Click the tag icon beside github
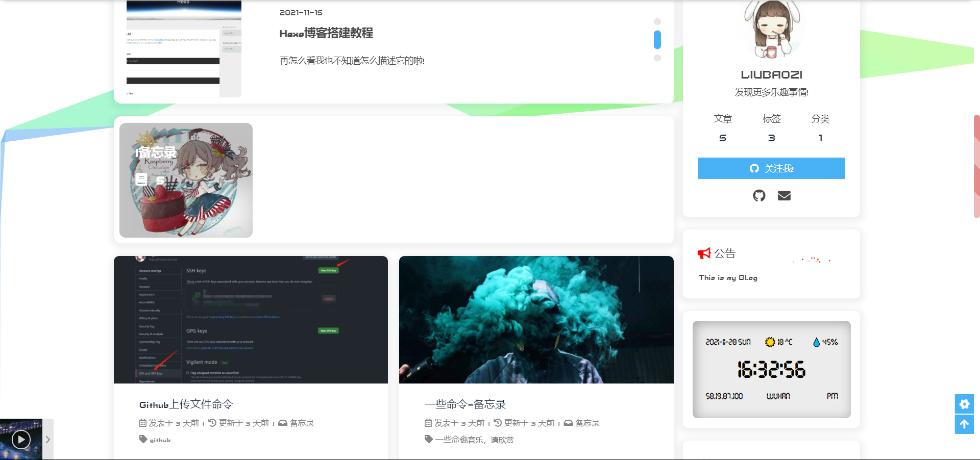 point(143,439)
